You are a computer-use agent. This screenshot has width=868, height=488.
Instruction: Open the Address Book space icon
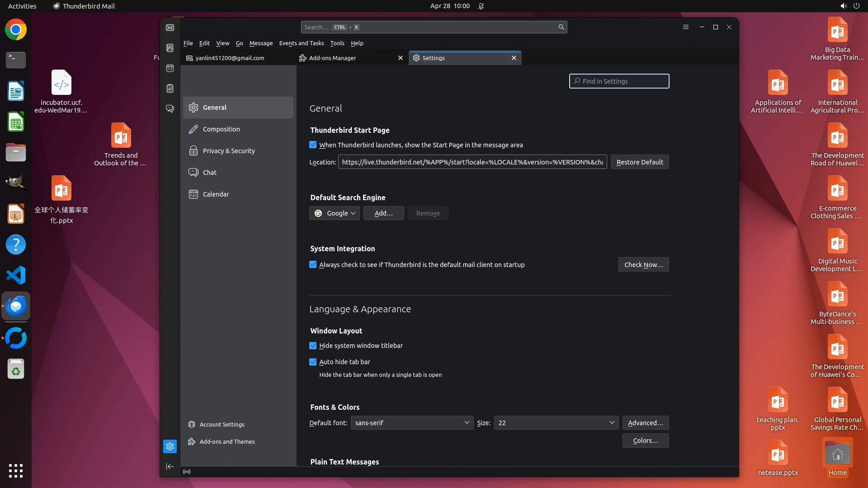[170, 48]
